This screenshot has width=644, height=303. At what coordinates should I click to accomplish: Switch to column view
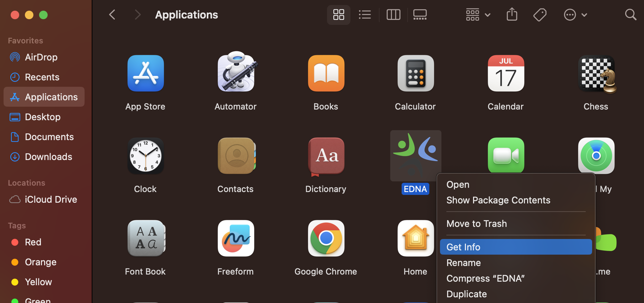point(393,15)
